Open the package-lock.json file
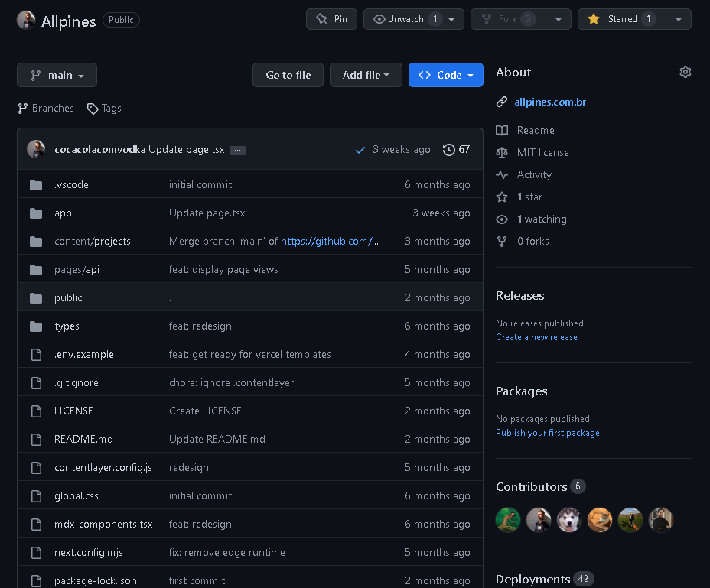The height and width of the screenshot is (588, 710). (x=96, y=581)
